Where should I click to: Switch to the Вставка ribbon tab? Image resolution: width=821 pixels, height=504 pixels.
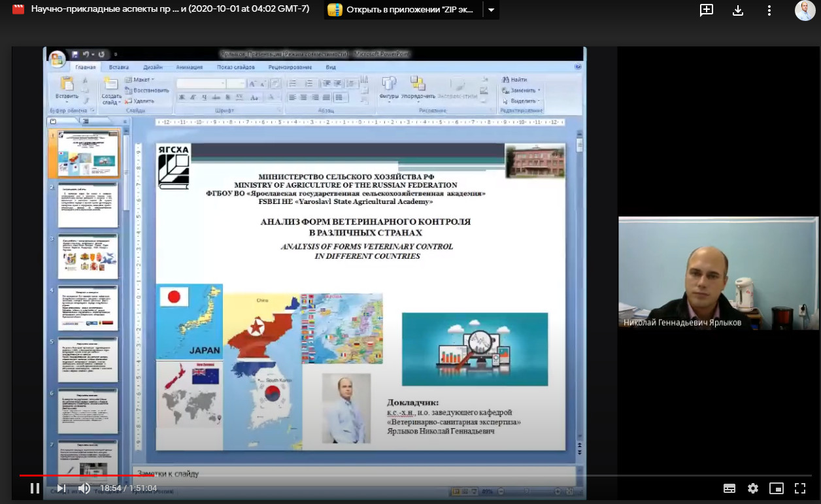(x=119, y=67)
